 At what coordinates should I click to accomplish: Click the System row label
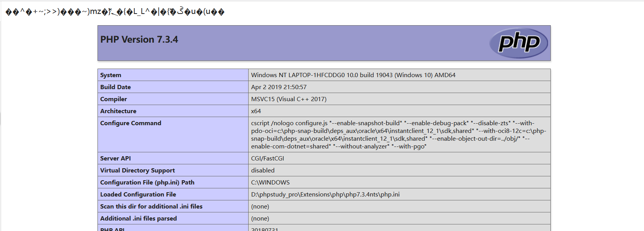point(111,75)
